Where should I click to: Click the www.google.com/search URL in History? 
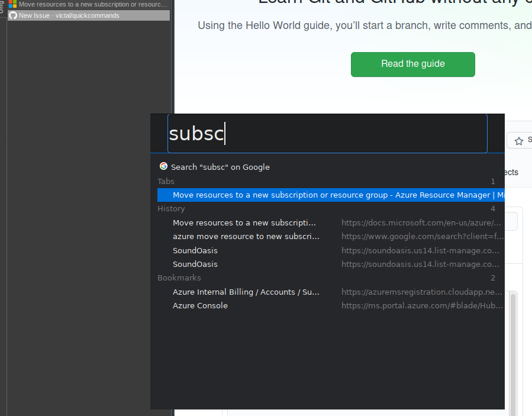(x=423, y=237)
